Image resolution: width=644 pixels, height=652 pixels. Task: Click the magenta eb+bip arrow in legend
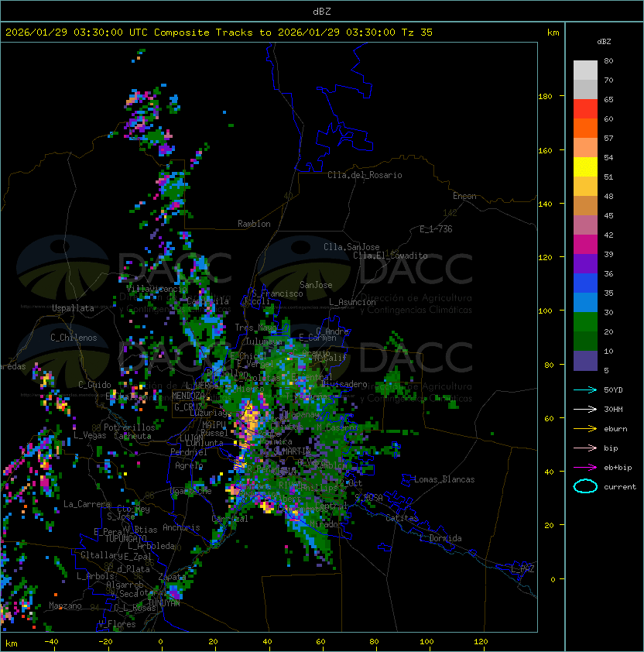[585, 468]
